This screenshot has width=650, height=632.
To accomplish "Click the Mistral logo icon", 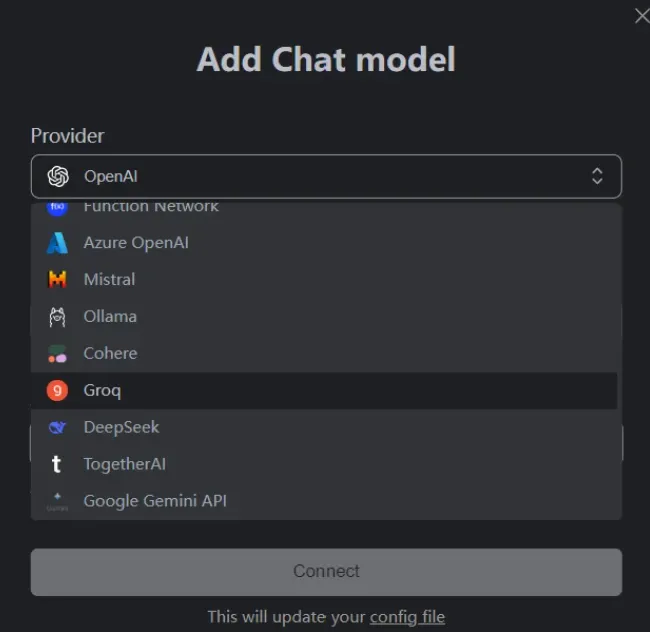I will coord(57,279).
